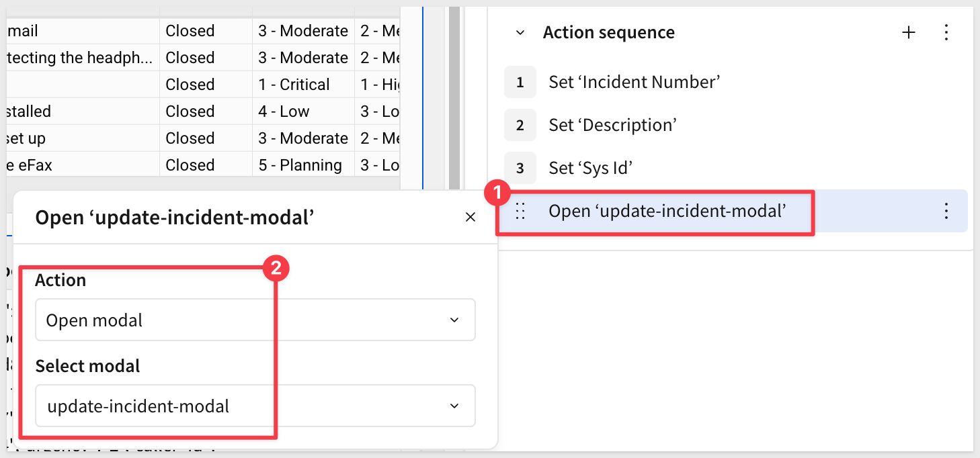Viewport: 980px width, 458px height.
Task: Click the plus icon to add action
Action: click(908, 32)
